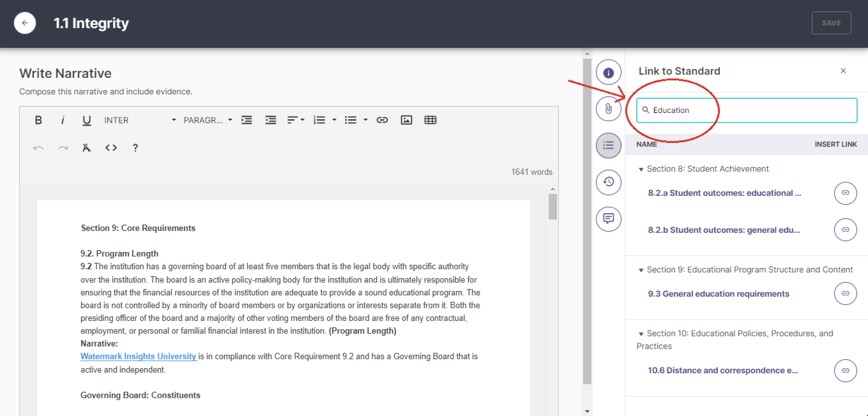Clear text formatting
Image resolution: width=868 pixels, height=416 pixels.
(87, 148)
